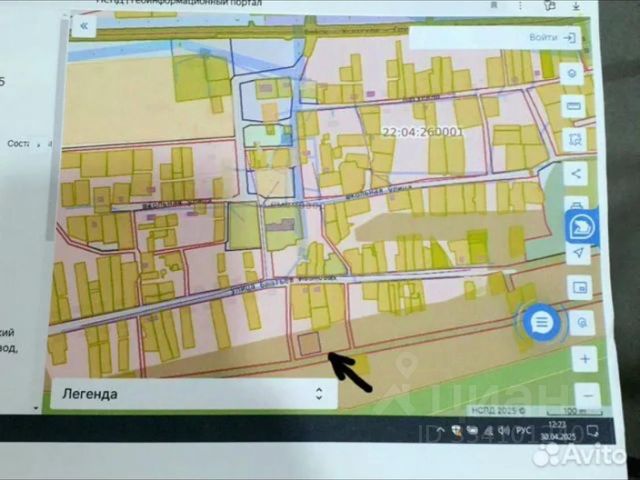Open the mini-map overview tool
This screenshot has width=640, height=480.
coord(580,287)
